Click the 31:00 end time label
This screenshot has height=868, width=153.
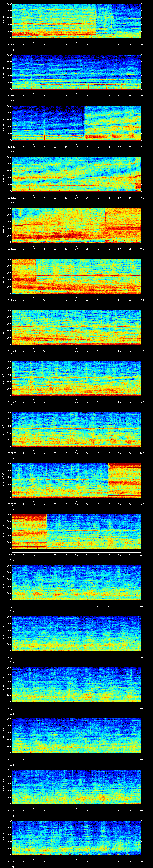[141, 861]
